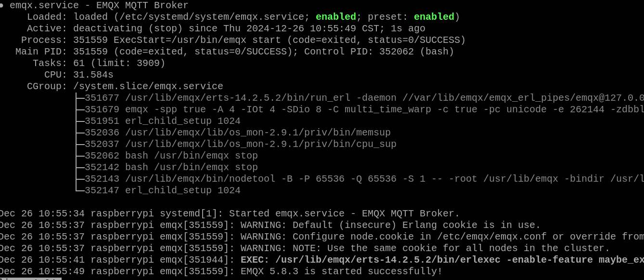Click the Tasks count "61 (limit: 3909)"
Image resolution: width=644 pixels, height=280 pixels.
pos(119,63)
